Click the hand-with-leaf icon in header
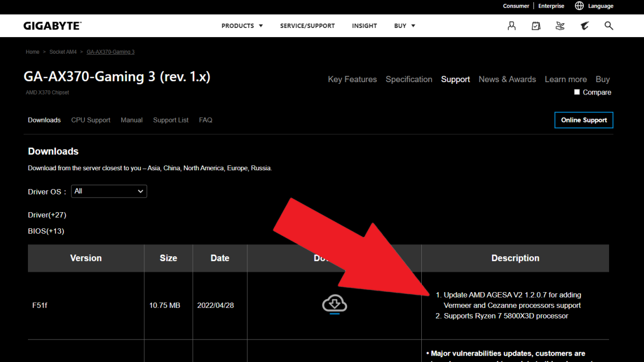 coord(560,26)
